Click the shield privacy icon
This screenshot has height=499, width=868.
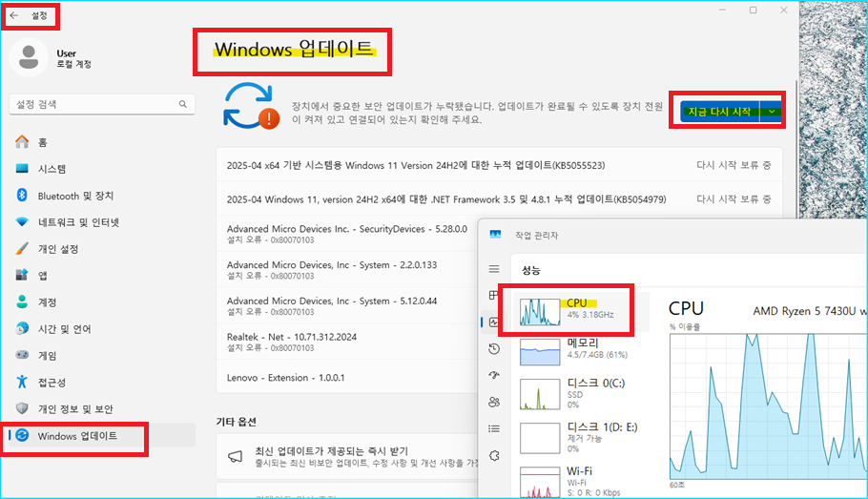(x=22, y=408)
